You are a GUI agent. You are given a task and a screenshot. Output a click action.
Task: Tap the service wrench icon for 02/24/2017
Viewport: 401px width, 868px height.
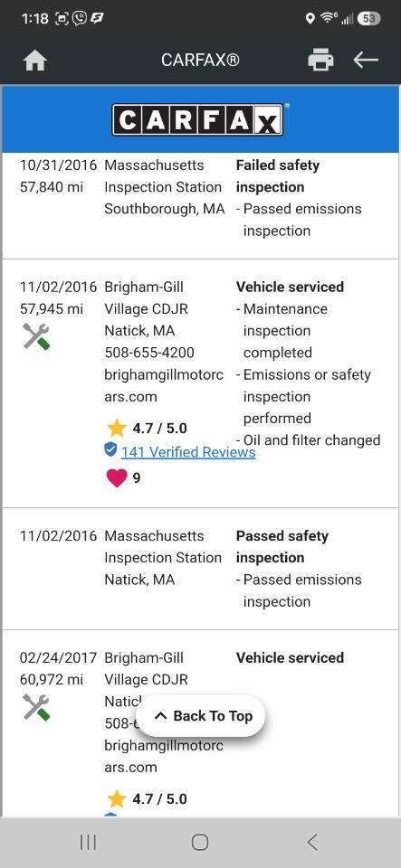coord(36,707)
